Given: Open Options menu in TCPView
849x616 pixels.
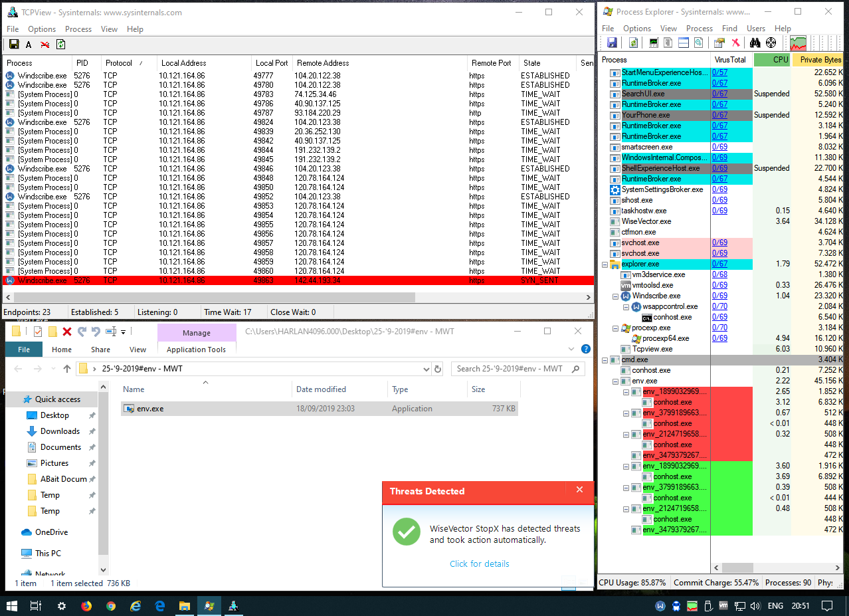Looking at the screenshot, I should 42,29.
